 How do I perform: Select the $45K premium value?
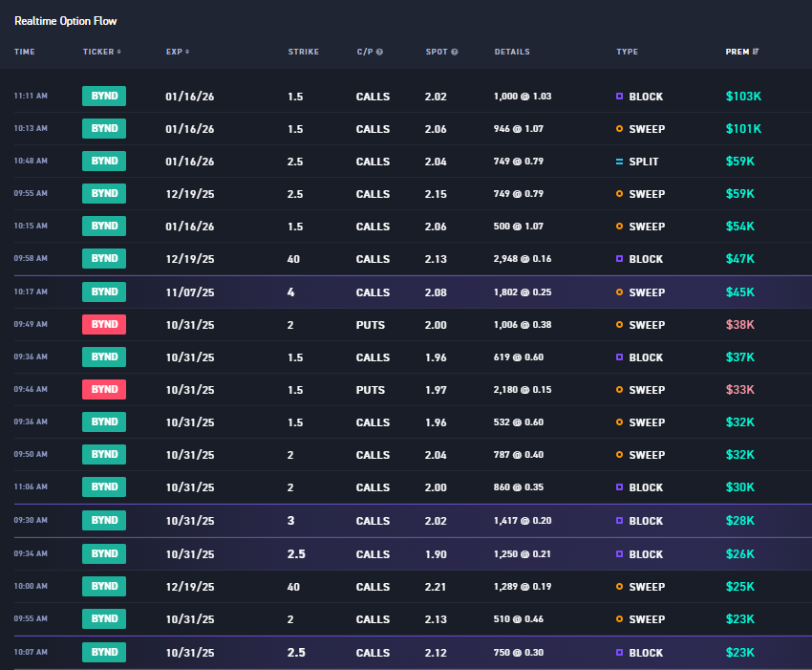pyautogui.click(x=740, y=292)
